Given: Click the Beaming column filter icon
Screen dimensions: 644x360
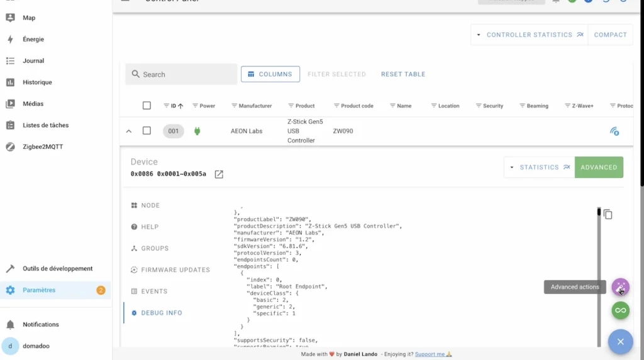Looking at the screenshot, I should pyautogui.click(x=523, y=106).
